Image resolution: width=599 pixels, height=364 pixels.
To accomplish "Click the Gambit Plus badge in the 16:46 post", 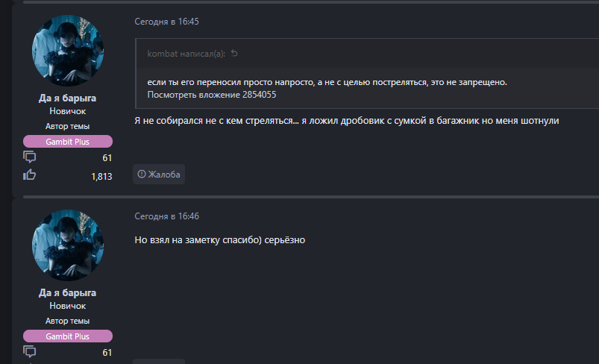I will point(68,336).
